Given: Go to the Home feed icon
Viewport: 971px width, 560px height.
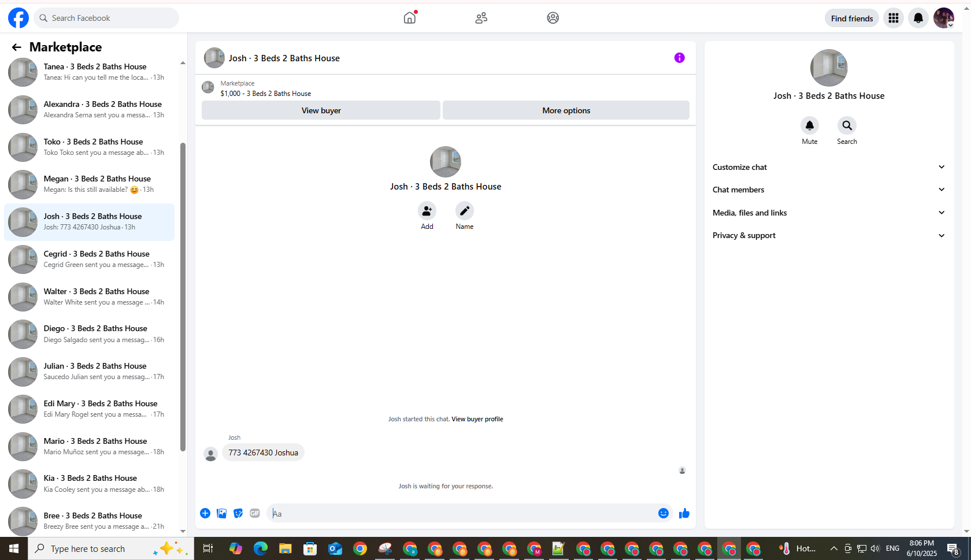Looking at the screenshot, I should click(410, 18).
